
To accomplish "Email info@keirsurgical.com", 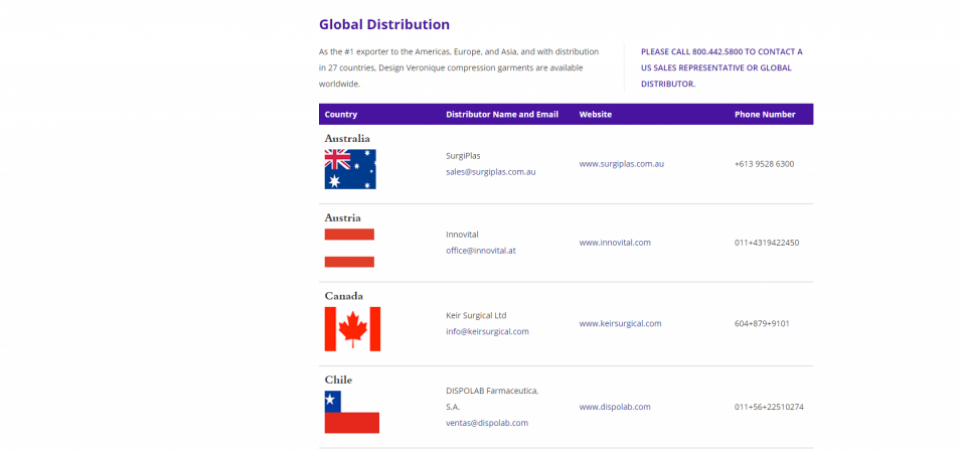I will click(x=487, y=332).
